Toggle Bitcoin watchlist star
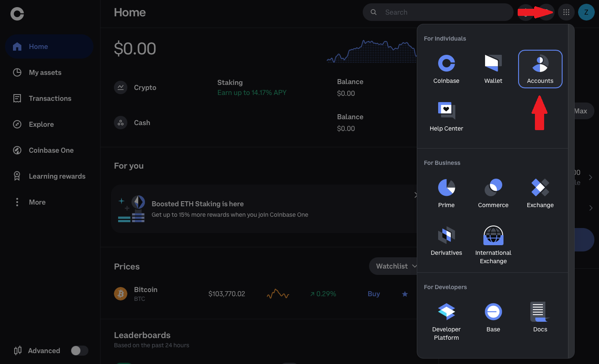This screenshot has width=599, height=364. click(x=405, y=294)
